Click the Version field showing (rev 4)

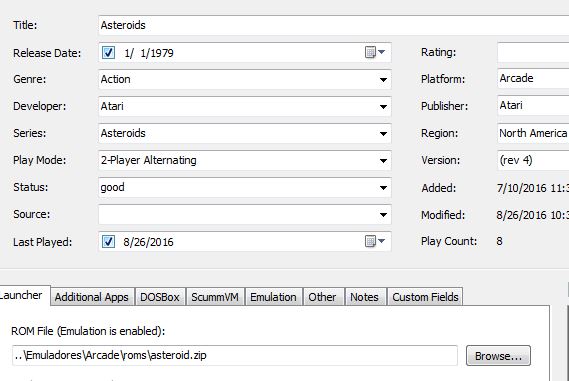coord(533,160)
